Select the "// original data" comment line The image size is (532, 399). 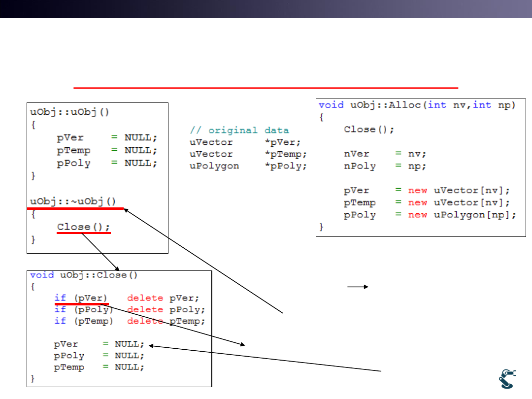(x=239, y=131)
